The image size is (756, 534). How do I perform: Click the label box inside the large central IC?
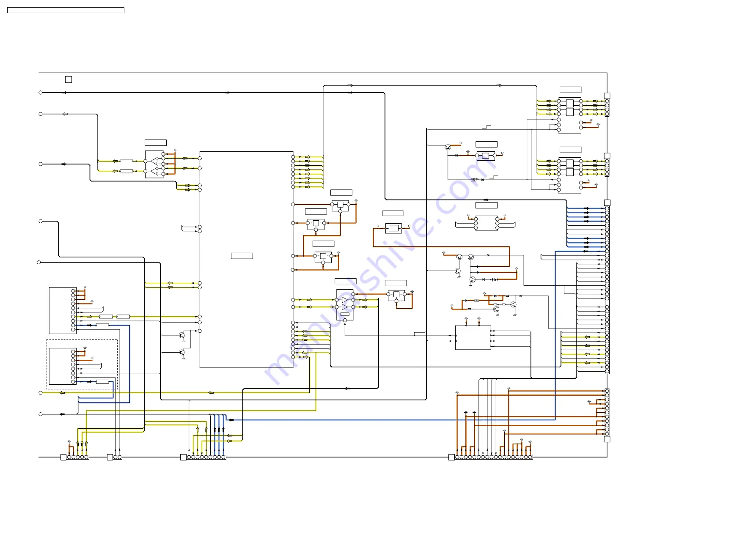tap(242, 256)
